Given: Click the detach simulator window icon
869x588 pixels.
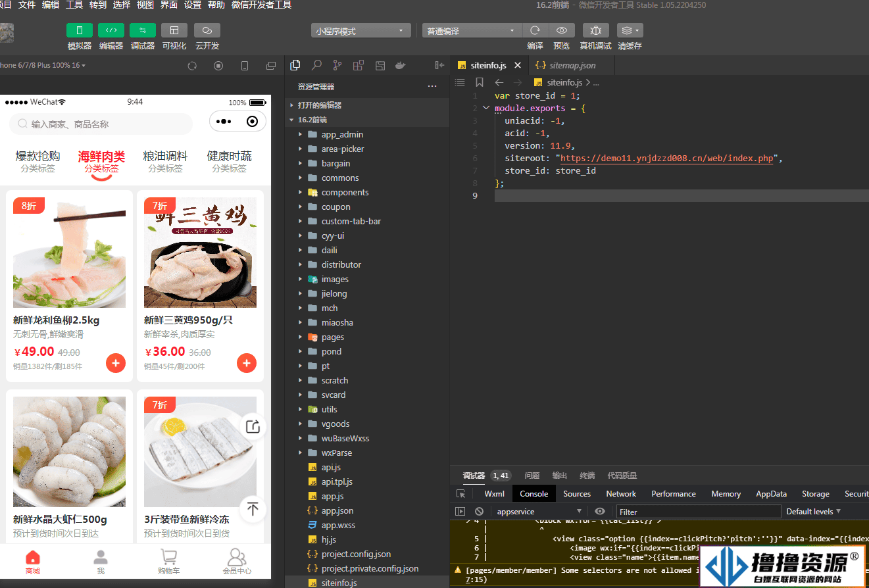Looking at the screenshot, I should pos(271,66).
